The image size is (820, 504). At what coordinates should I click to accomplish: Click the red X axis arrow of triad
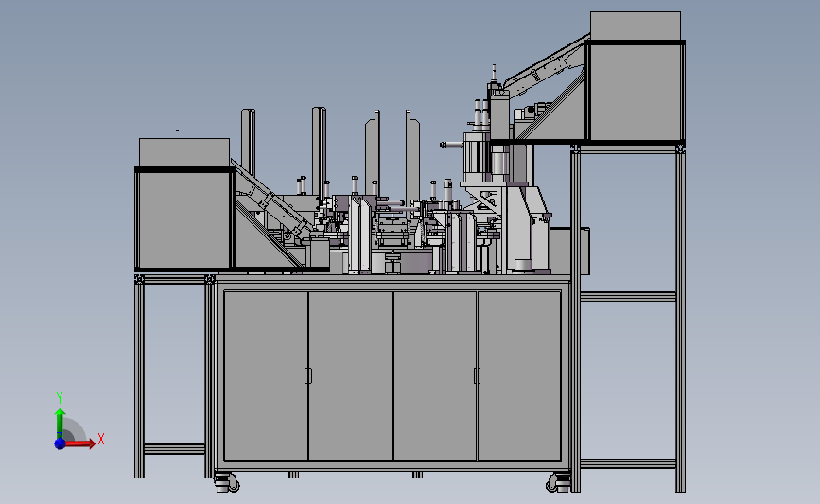coord(79,443)
